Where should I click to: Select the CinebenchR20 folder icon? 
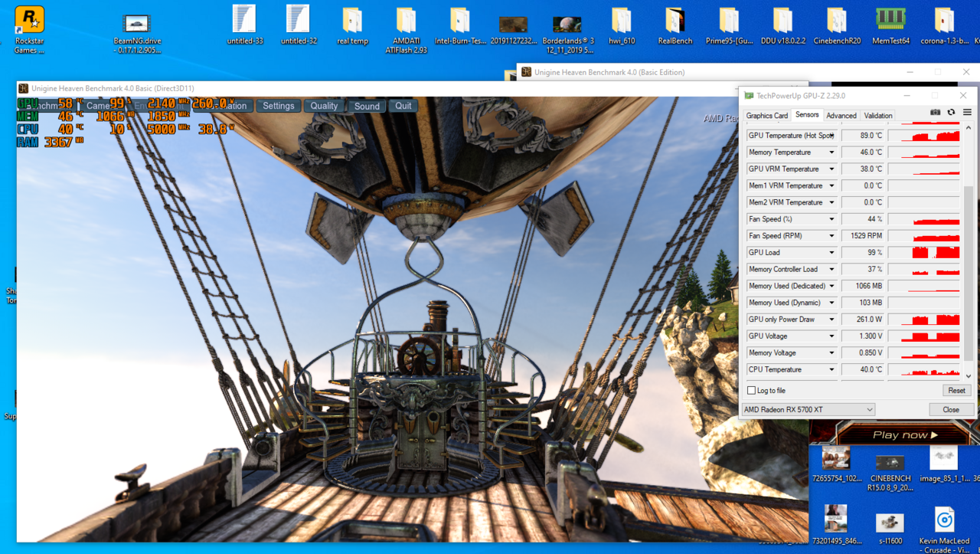[x=836, y=26]
